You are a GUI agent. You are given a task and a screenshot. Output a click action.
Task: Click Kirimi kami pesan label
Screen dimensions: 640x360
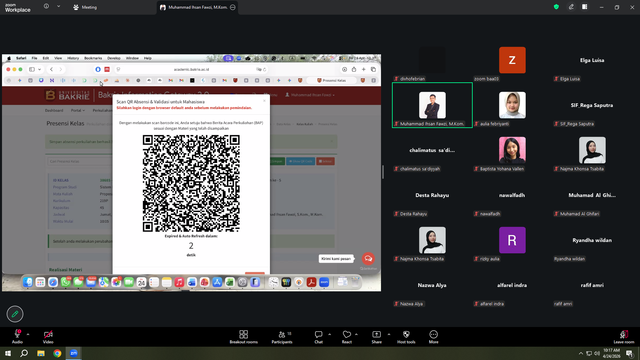click(x=336, y=258)
